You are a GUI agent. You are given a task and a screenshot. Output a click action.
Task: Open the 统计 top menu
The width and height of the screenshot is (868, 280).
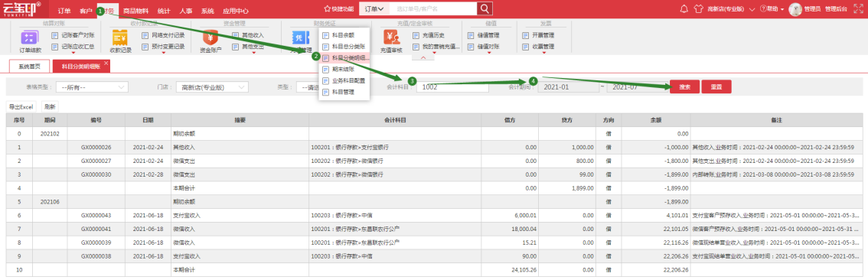164,11
